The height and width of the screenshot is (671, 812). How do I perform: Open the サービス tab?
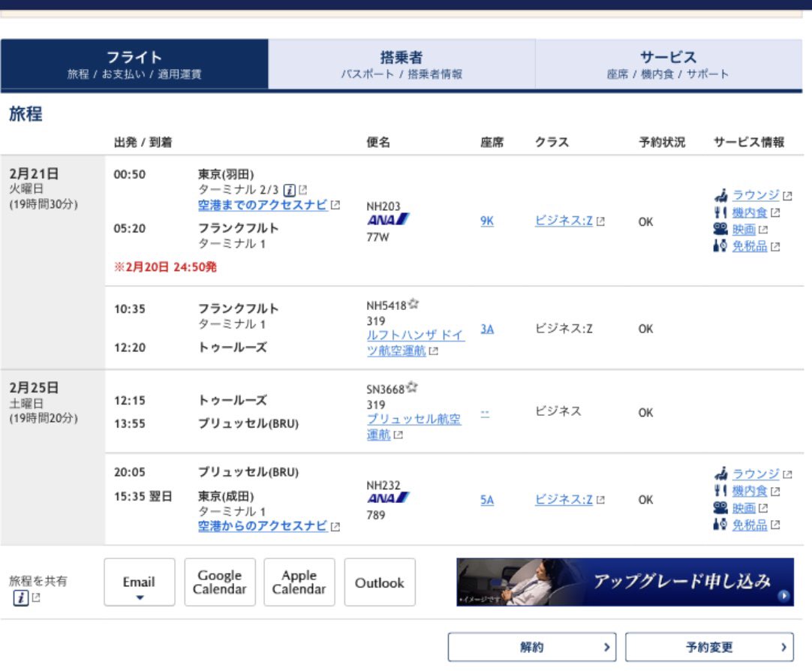tap(669, 65)
